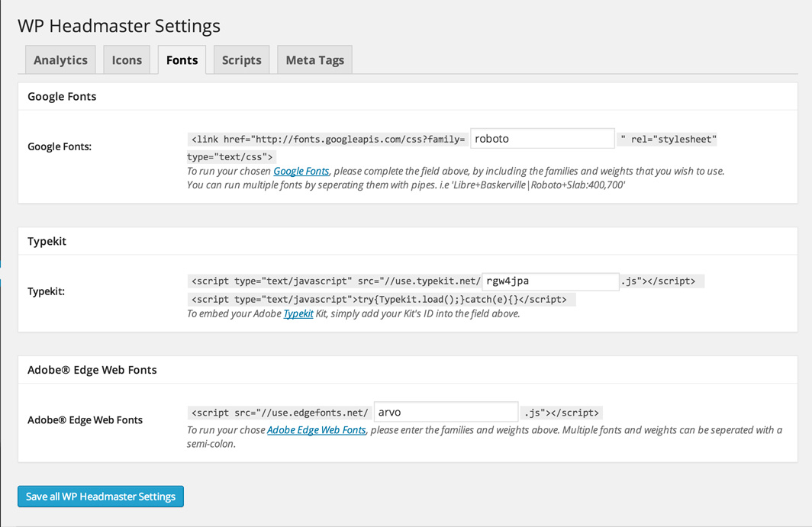
Task: Click the WP Headmaster Settings page title
Action: pos(119,26)
